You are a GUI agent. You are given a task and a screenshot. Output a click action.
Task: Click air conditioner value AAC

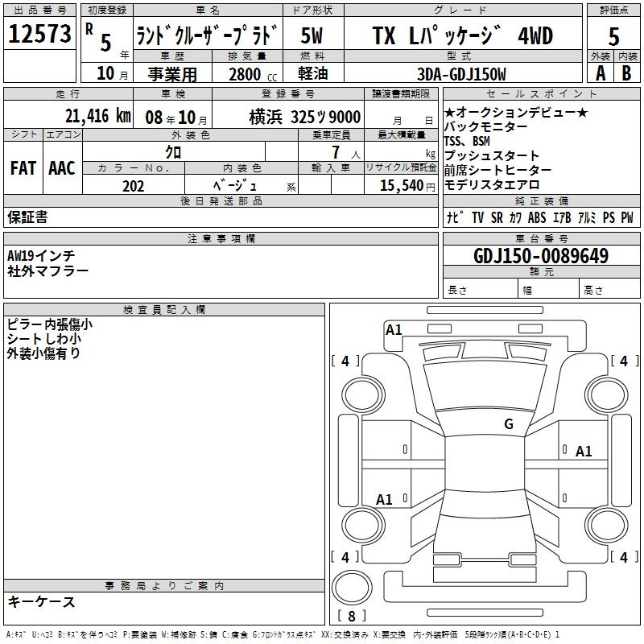click(62, 168)
